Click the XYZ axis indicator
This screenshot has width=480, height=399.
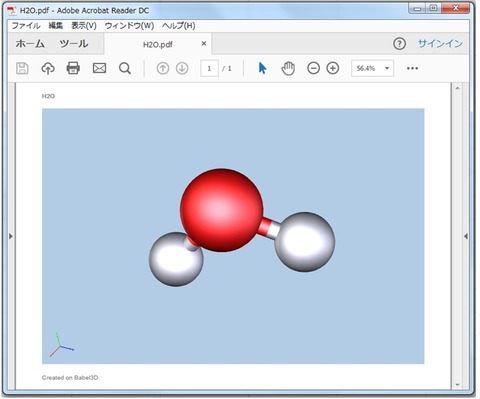point(62,345)
